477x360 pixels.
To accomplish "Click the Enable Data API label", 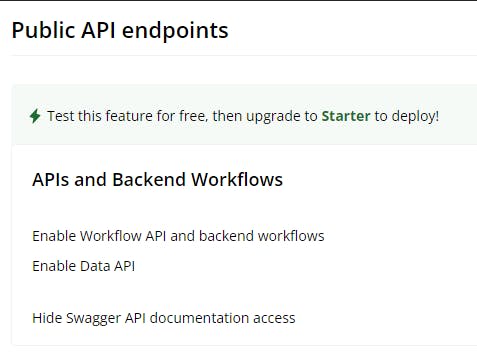I will (x=83, y=266).
